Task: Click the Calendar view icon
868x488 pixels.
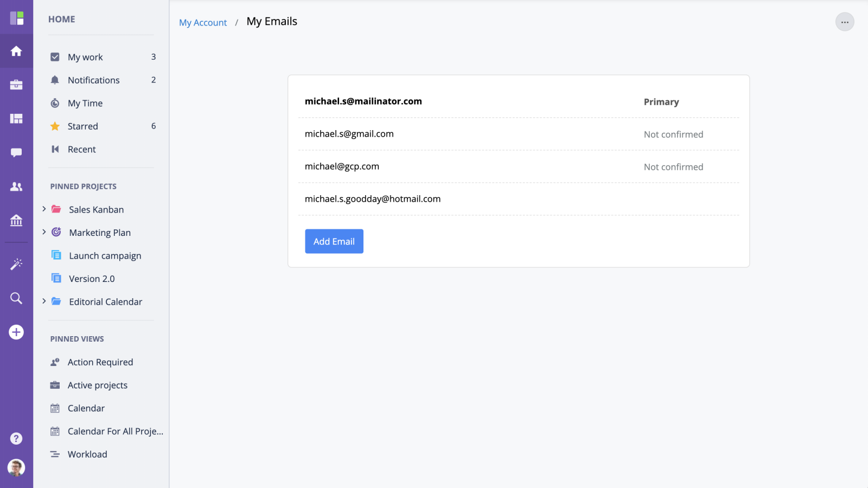Action: point(55,408)
